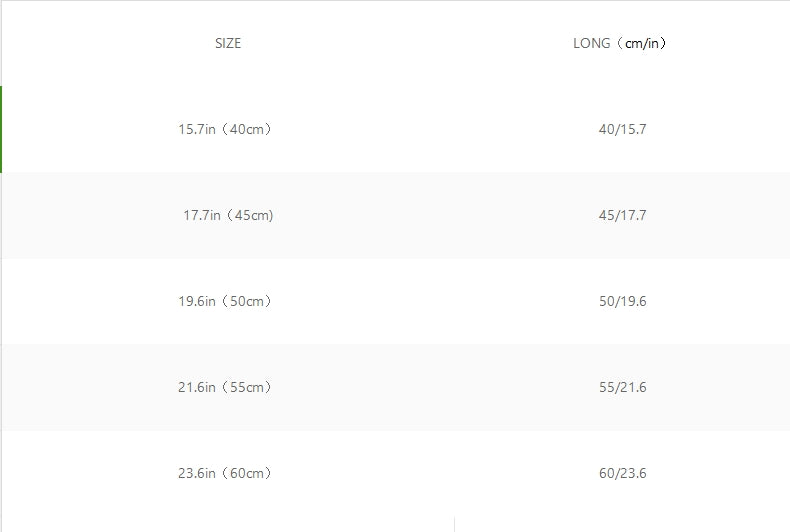The height and width of the screenshot is (532, 790).
Task: Select the 21.6in (55cm) size cell
Action: [x=225, y=387]
